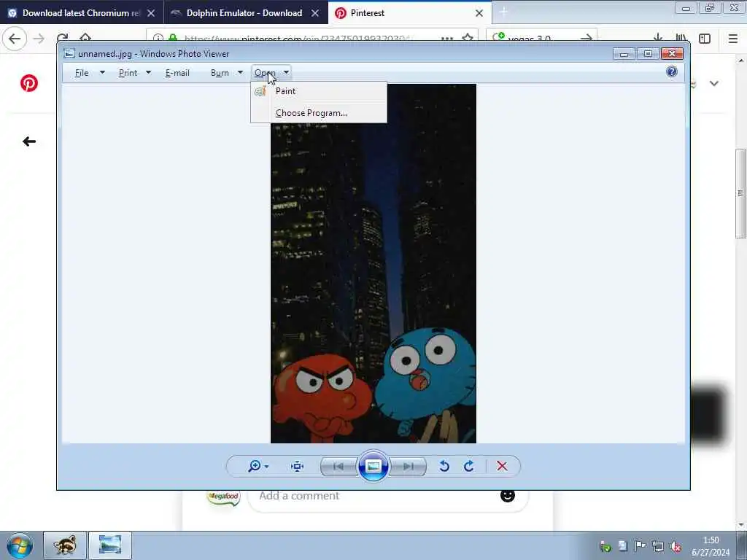Viewport: 747px width, 560px height.
Task: Click the E-mail toolbar item
Action: 177,73
